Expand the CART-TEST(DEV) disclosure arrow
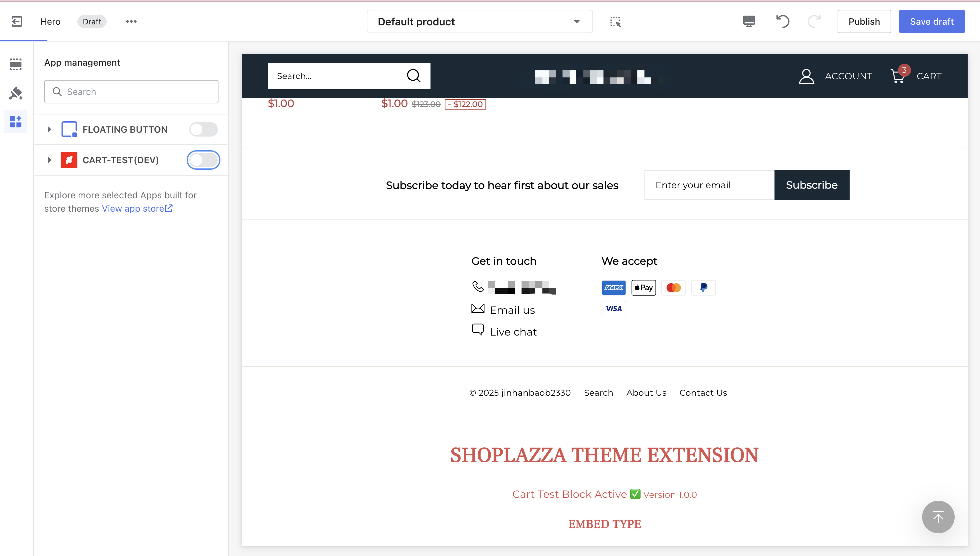The image size is (980, 556). 49,160
